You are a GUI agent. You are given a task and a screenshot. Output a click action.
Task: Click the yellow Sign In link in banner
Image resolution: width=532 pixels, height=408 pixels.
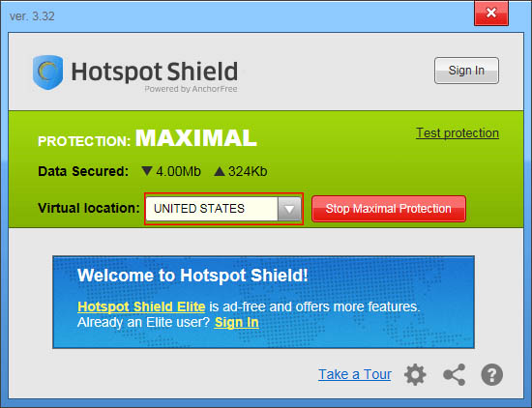236,322
